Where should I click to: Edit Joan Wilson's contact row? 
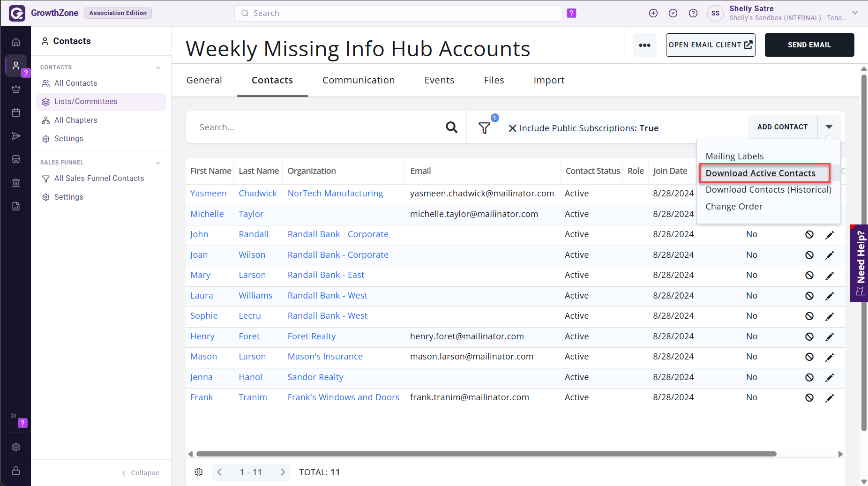point(830,255)
